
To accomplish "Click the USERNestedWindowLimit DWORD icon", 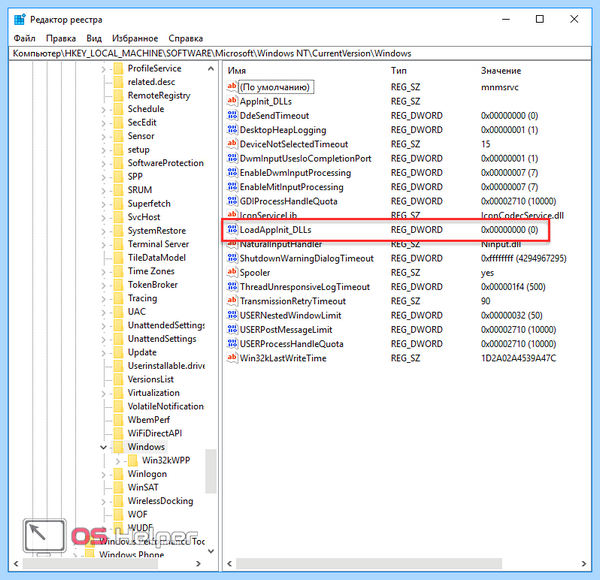I will 232,315.
